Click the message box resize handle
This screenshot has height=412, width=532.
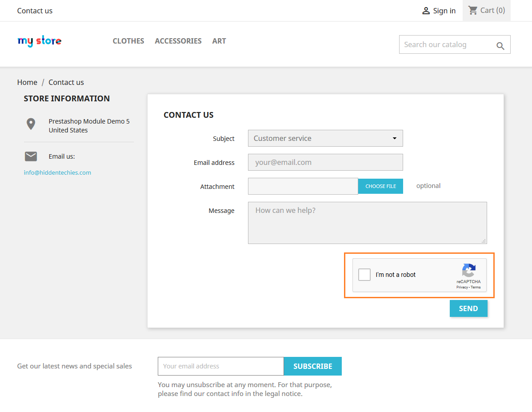click(484, 240)
